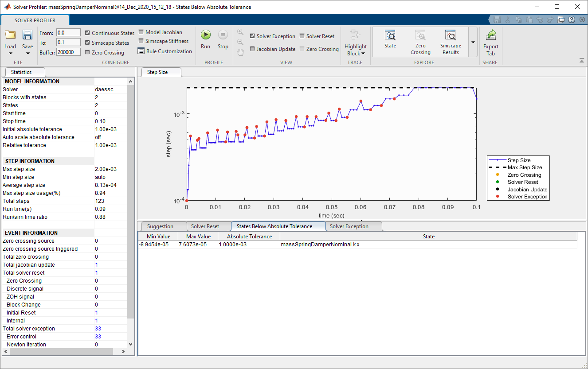The height and width of the screenshot is (369, 588).
Task: Open Simscape Results explorer
Action: pos(451,42)
